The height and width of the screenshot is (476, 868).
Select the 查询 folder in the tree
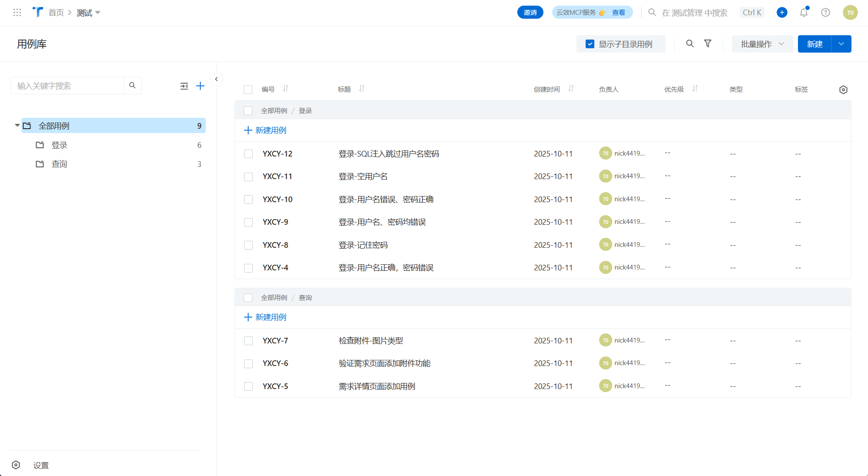pyautogui.click(x=59, y=164)
